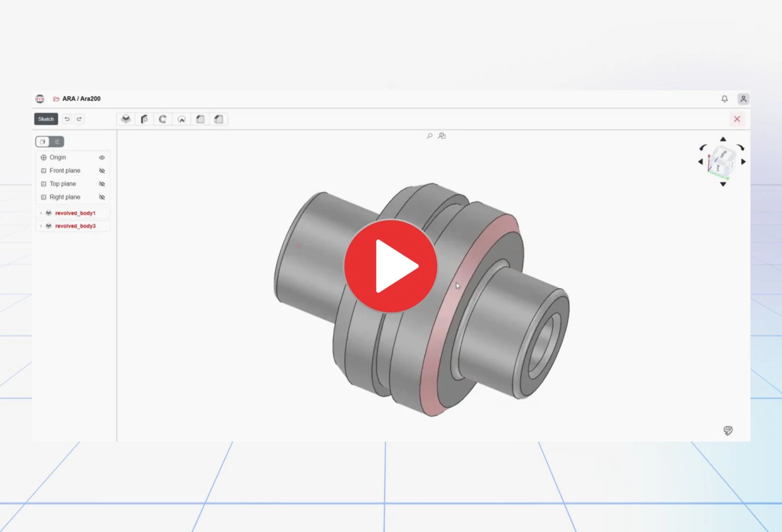Viewport: 782px width, 532px height.
Task: Roll view clockwise with curved right arrow
Action: click(x=740, y=148)
